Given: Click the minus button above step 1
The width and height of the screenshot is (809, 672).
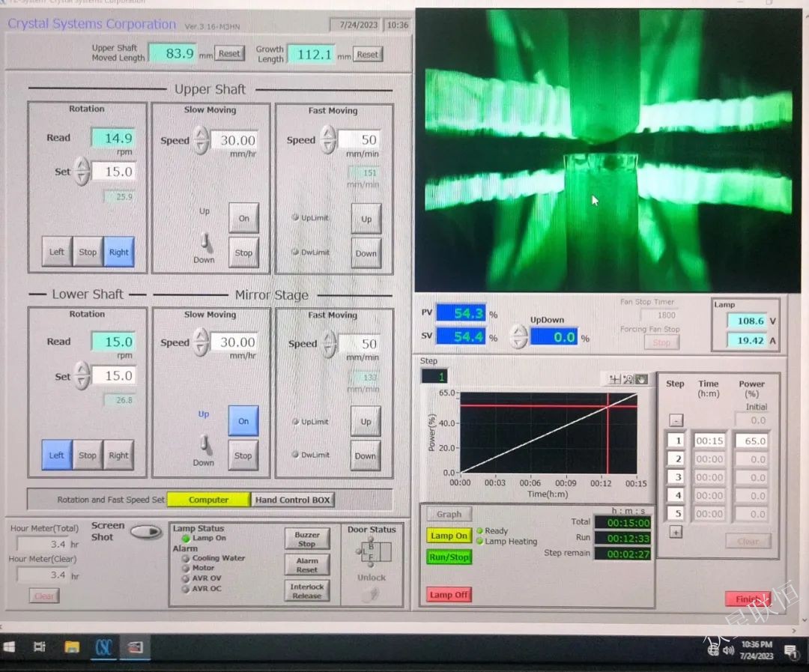Looking at the screenshot, I should (676, 420).
